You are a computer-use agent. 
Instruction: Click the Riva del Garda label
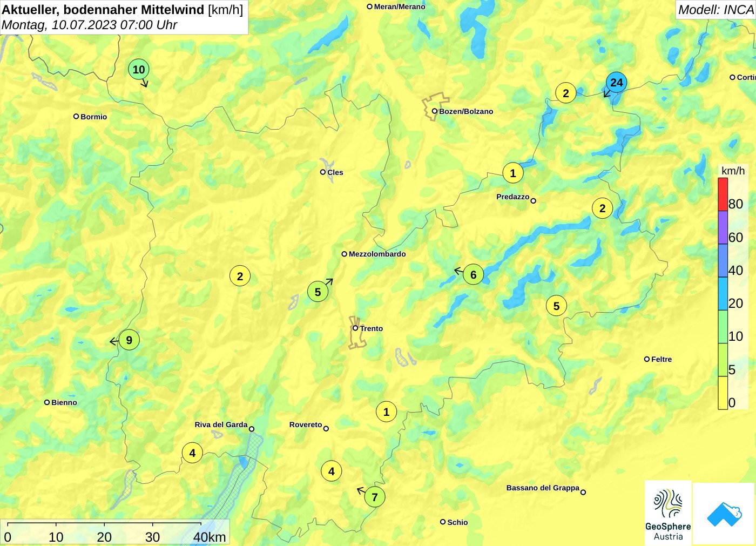coord(221,424)
